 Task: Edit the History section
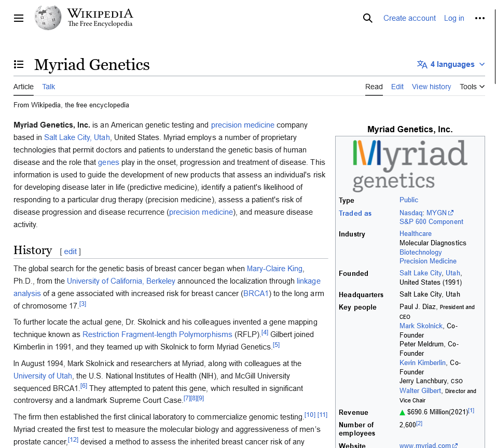[x=70, y=251]
